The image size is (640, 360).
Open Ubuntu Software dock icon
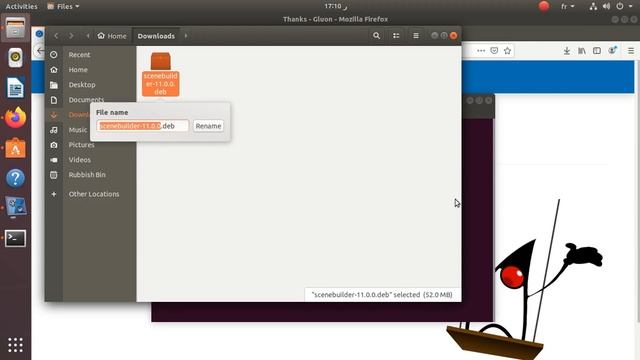[15, 148]
